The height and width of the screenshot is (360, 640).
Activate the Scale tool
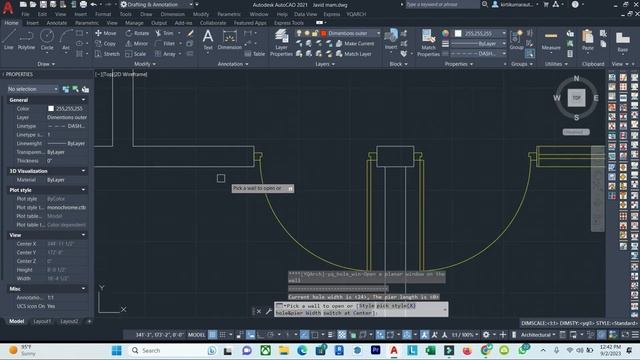pyautogui.click(x=136, y=54)
